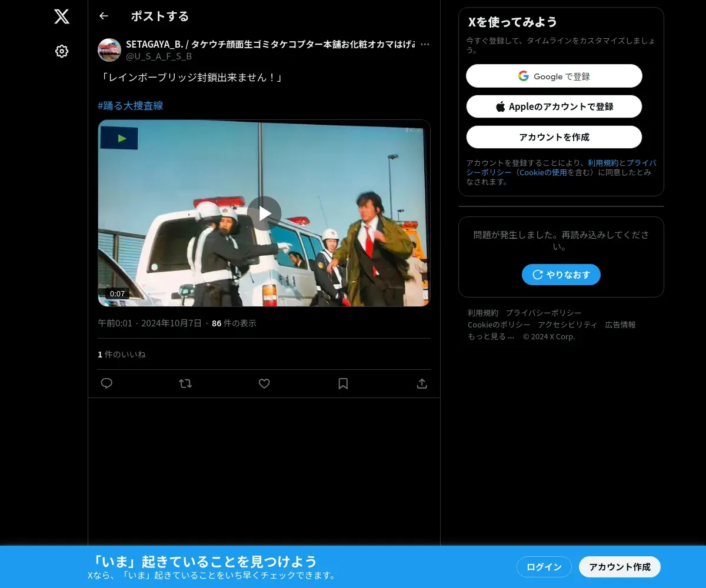Click ログイン in bottom banner

(544, 567)
